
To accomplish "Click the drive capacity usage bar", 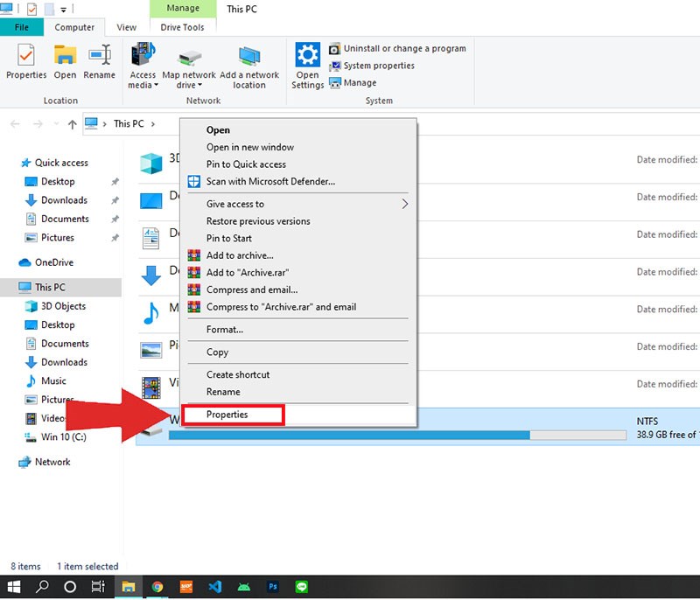I will click(397, 435).
